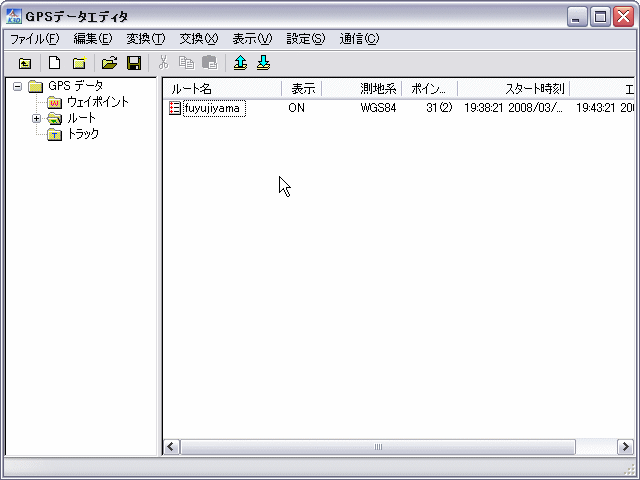Open a file with the open-folder icon

tap(109, 63)
